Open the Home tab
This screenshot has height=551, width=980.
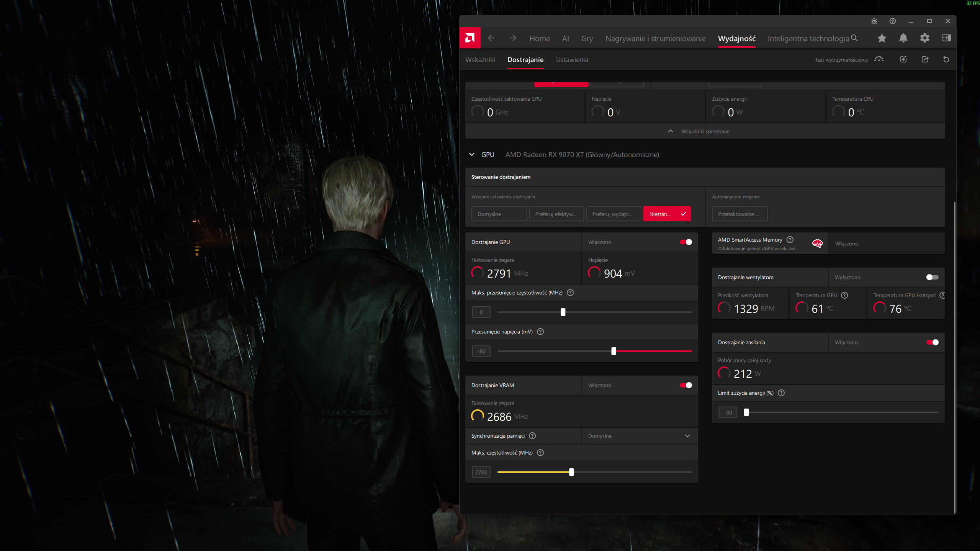click(x=540, y=38)
